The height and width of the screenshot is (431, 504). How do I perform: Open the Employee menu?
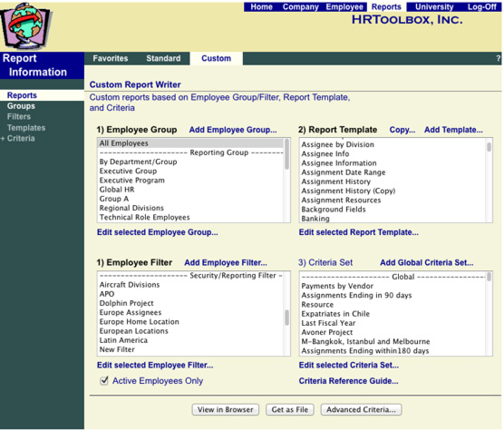pos(344,6)
